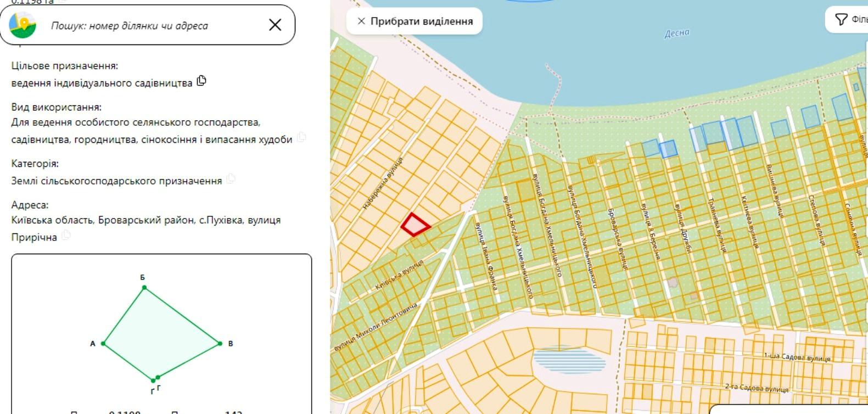Click the Десна river label

click(x=676, y=33)
